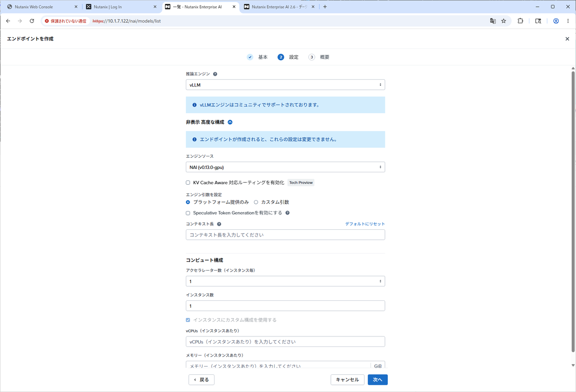Click the browser address bar URL

pos(127,21)
